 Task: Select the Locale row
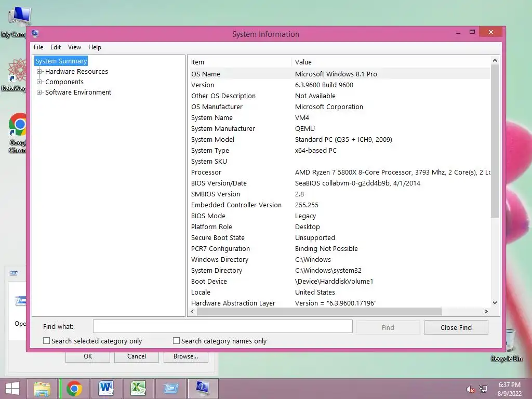coord(339,292)
